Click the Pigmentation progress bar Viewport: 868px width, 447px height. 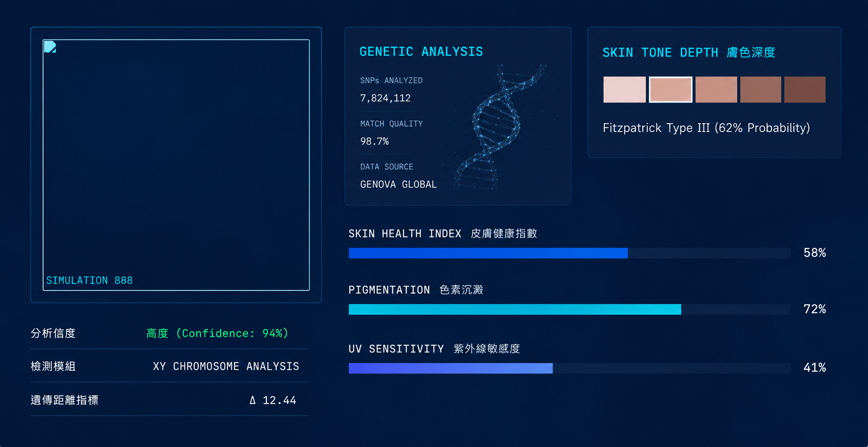(569, 309)
